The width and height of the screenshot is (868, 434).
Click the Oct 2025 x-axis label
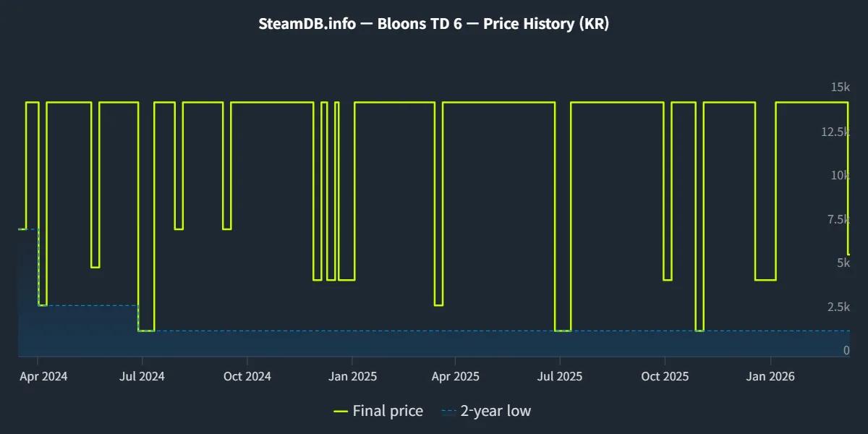(x=664, y=377)
